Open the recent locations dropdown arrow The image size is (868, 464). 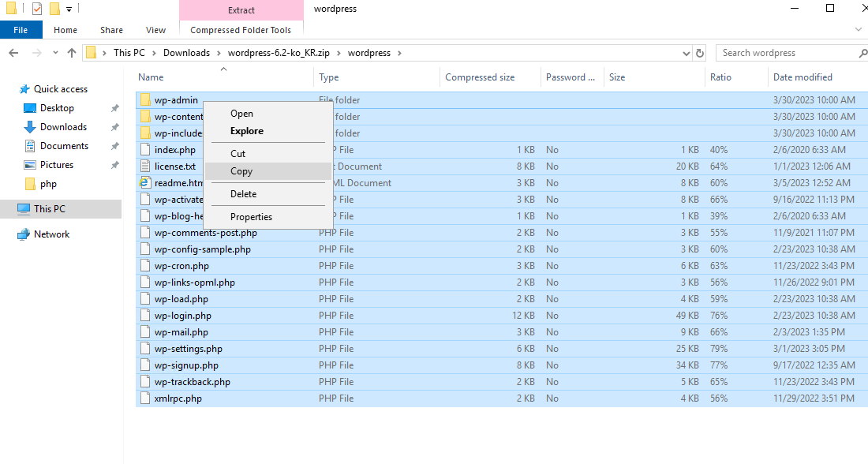(x=55, y=53)
